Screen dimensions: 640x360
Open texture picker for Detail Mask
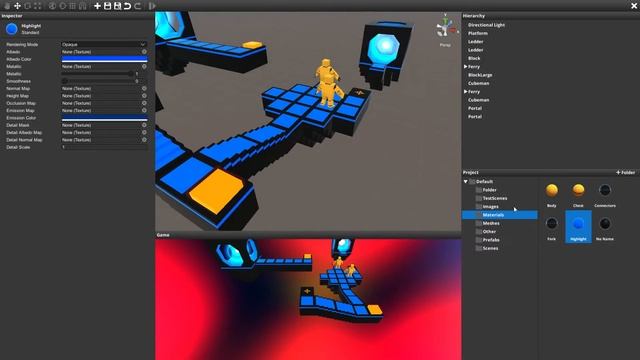click(x=144, y=125)
